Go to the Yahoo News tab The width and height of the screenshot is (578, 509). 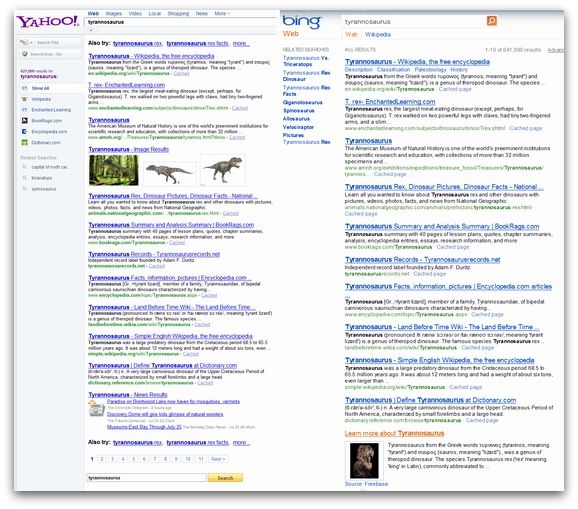tap(202, 14)
